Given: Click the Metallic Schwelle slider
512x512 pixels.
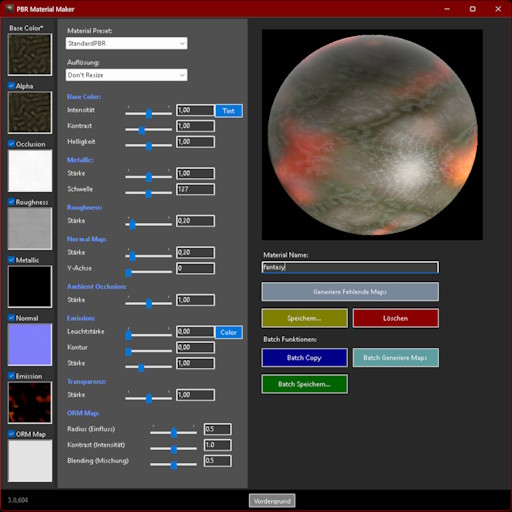Looking at the screenshot, I should pos(149,192).
